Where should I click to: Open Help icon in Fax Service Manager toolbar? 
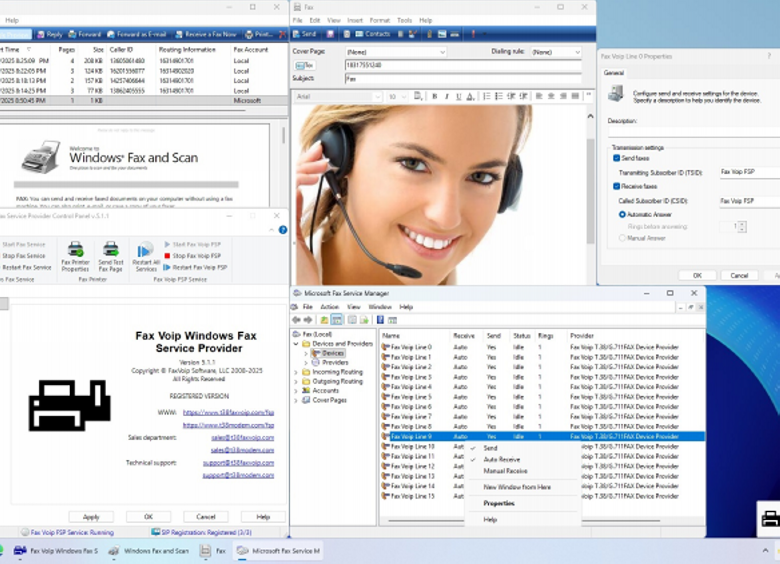[x=380, y=320]
